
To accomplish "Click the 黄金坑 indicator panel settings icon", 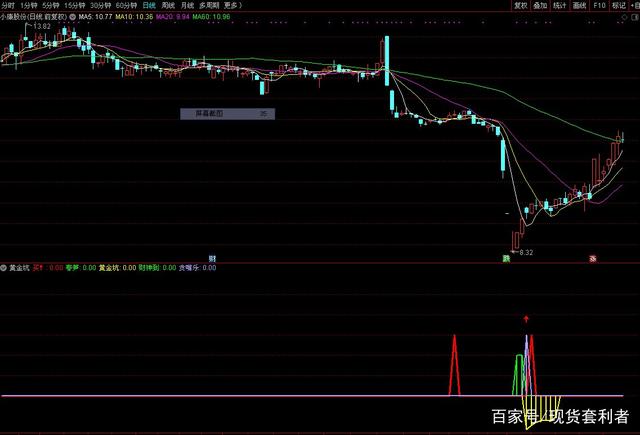I will click(4, 268).
